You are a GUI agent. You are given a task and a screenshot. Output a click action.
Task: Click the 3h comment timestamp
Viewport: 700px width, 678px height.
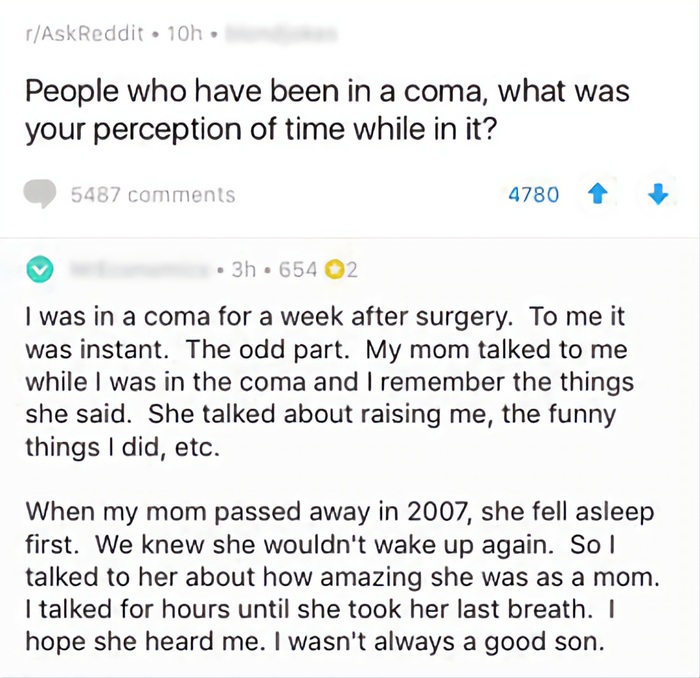coord(244,270)
